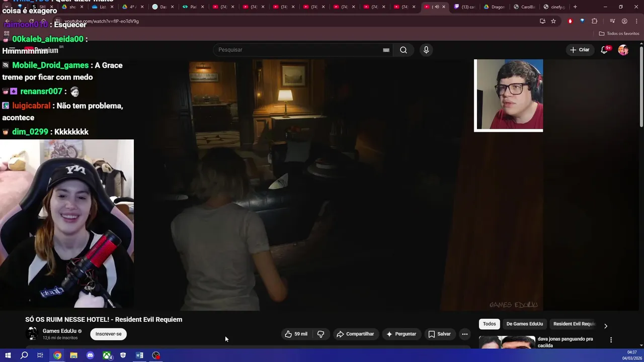Open 'dava jonas panguando pra cacilda' video title
The image size is (644, 362).
[565, 342]
